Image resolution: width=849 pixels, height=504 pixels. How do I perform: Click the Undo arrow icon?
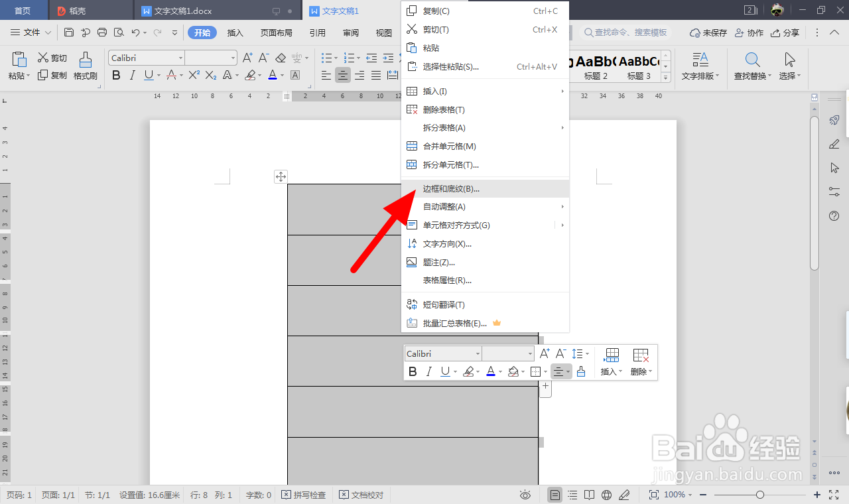coord(135,32)
